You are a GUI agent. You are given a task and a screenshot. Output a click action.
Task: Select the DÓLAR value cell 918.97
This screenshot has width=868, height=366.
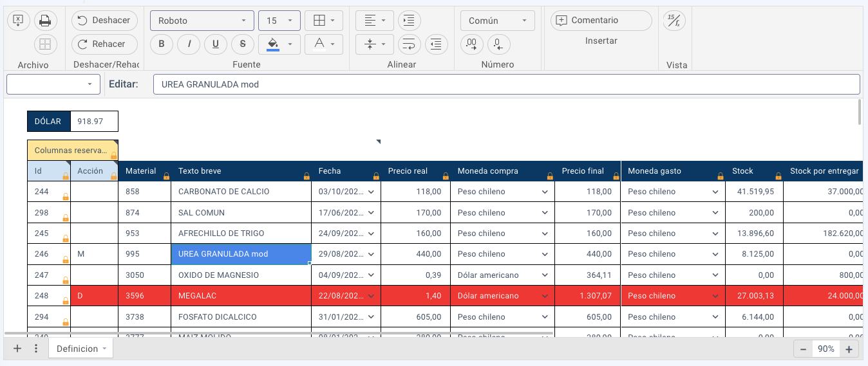(x=94, y=122)
